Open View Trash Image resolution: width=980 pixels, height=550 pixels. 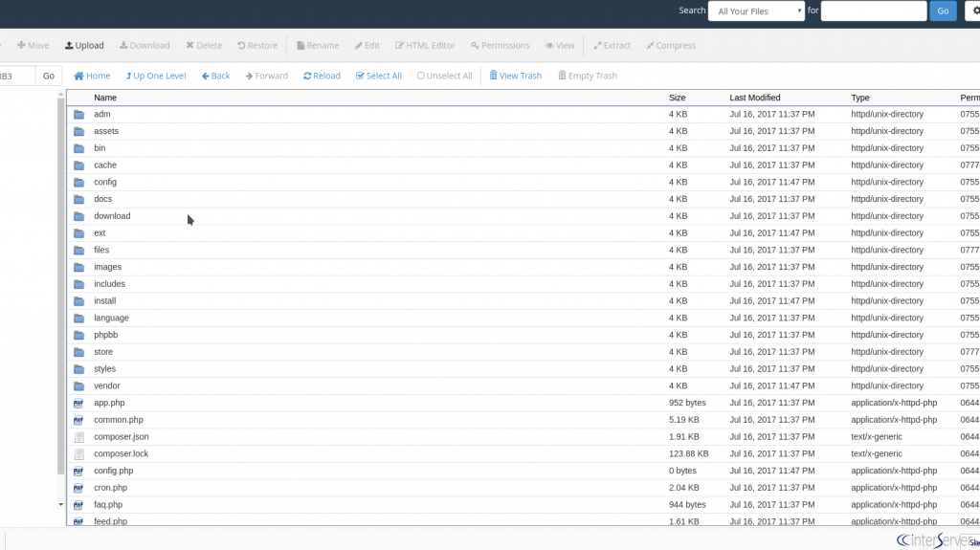(x=515, y=76)
